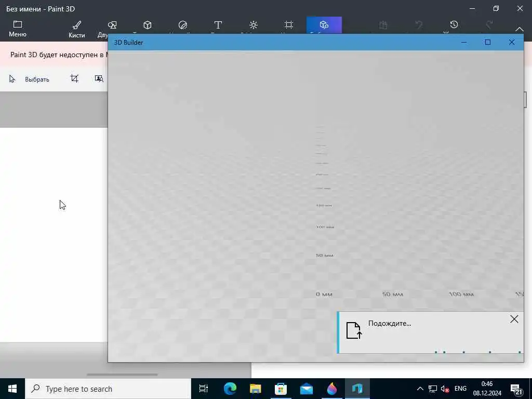Screen dimensions: 532x399
Task: Click the file upload icon in Подождите panel
Action: (x=354, y=330)
